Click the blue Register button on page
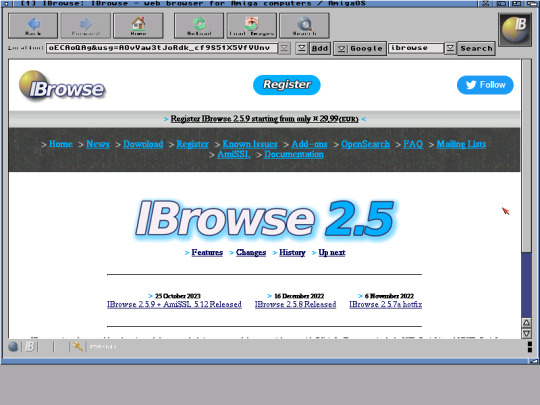Image resolution: width=540 pixels, height=405 pixels. coord(287,85)
